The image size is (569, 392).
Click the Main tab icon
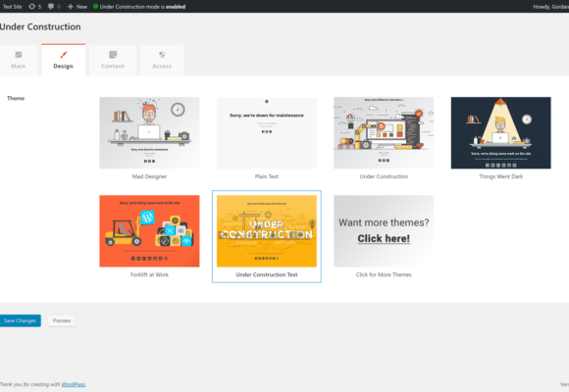click(19, 55)
